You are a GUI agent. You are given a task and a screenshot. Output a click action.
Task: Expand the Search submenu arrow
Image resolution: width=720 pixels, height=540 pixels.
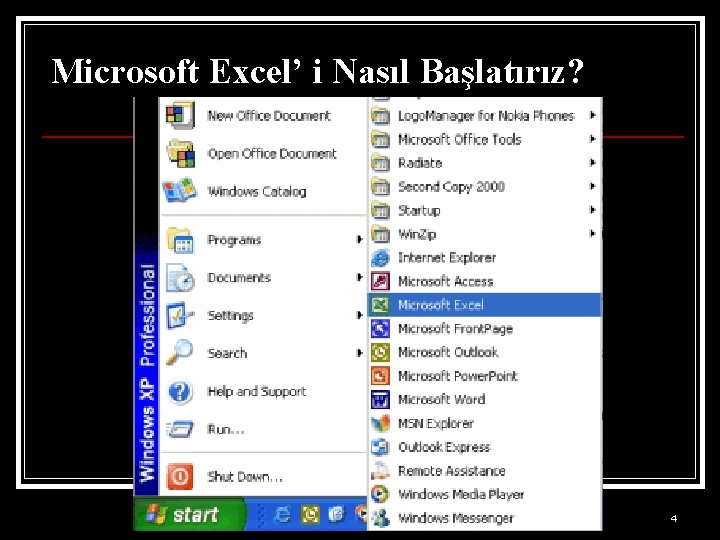click(x=359, y=353)
